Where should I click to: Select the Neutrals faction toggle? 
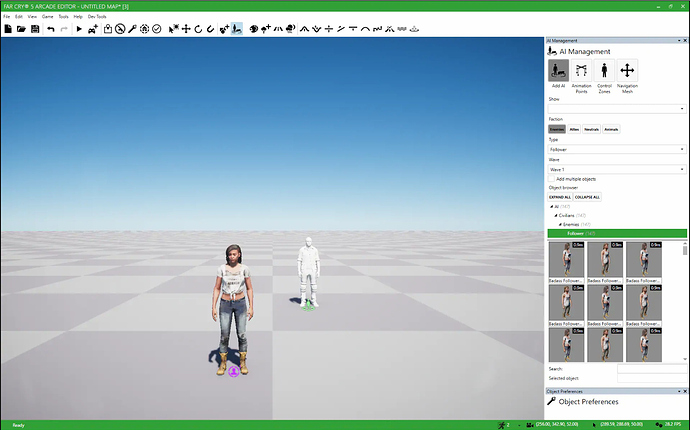pyautogui.click(x=591, y=129)
